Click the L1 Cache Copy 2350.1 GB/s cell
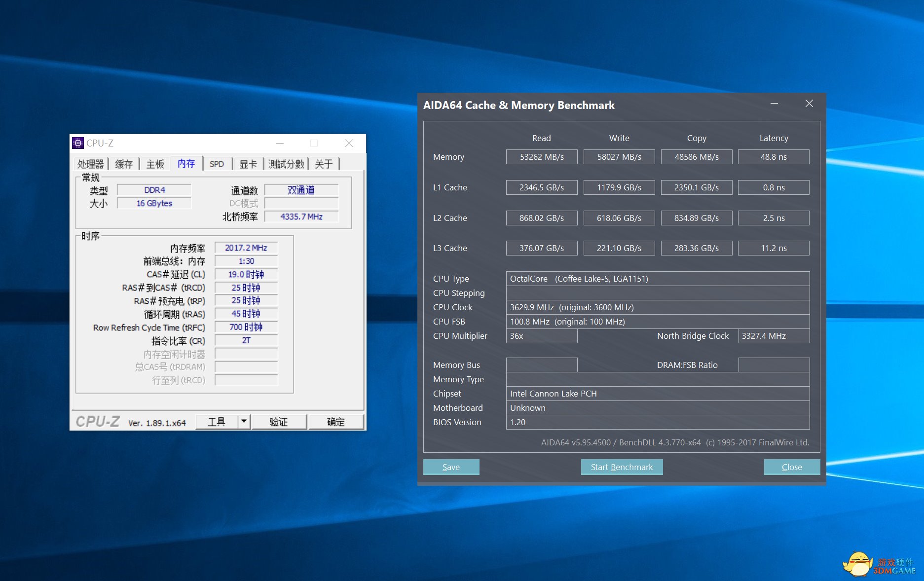This screenshot has width=924, height=581. tap(697, 187)
